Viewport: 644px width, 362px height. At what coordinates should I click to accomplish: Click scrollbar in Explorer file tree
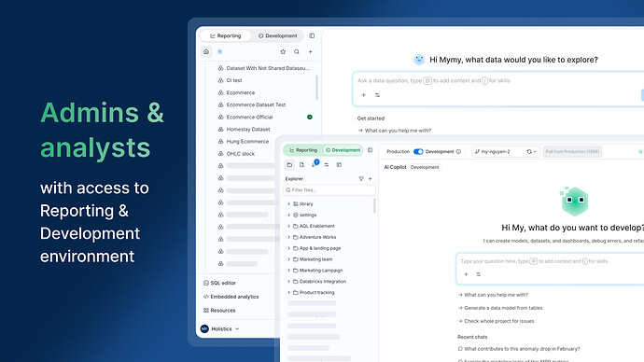(374, 206)
